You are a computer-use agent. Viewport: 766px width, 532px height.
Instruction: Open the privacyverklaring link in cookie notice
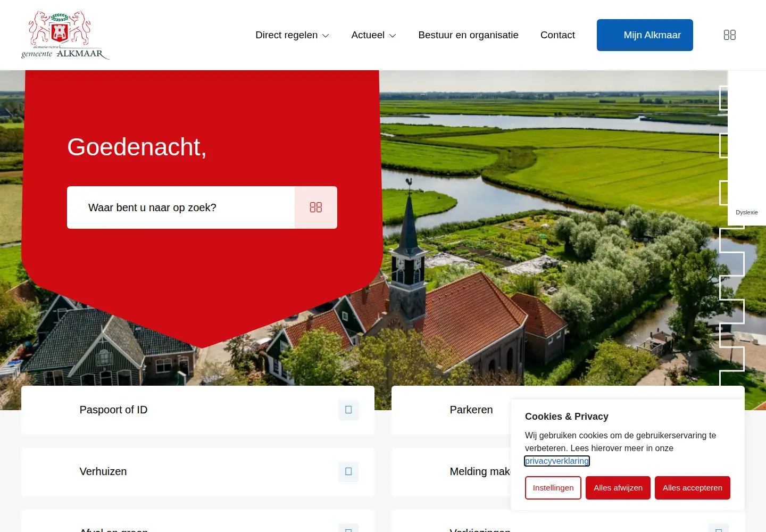point(557,461)
